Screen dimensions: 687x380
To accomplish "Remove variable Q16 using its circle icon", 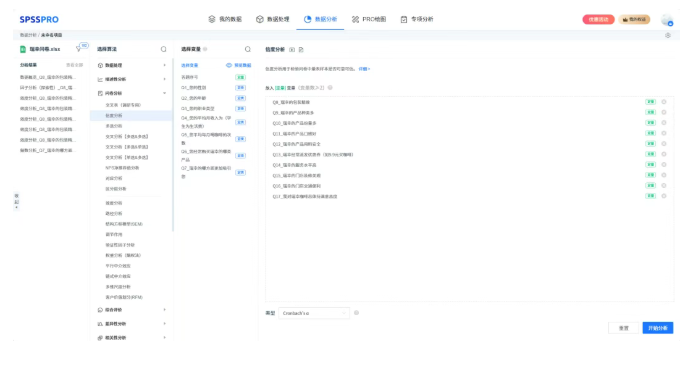I will pyautogui.click(x=664, y=186).
